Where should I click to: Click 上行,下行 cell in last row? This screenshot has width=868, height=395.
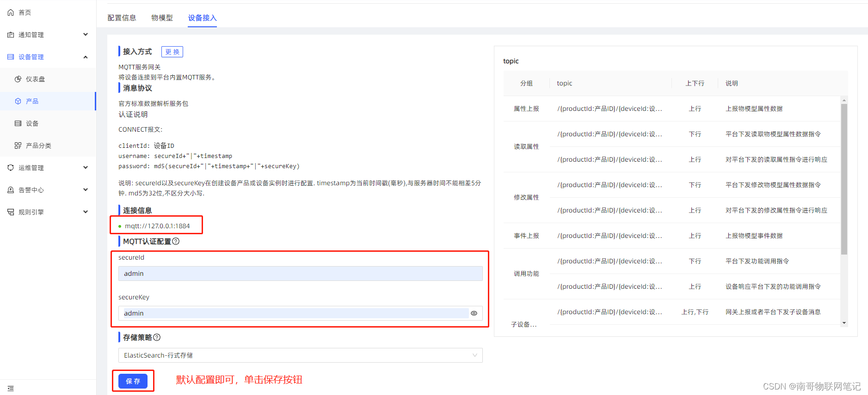695,312
